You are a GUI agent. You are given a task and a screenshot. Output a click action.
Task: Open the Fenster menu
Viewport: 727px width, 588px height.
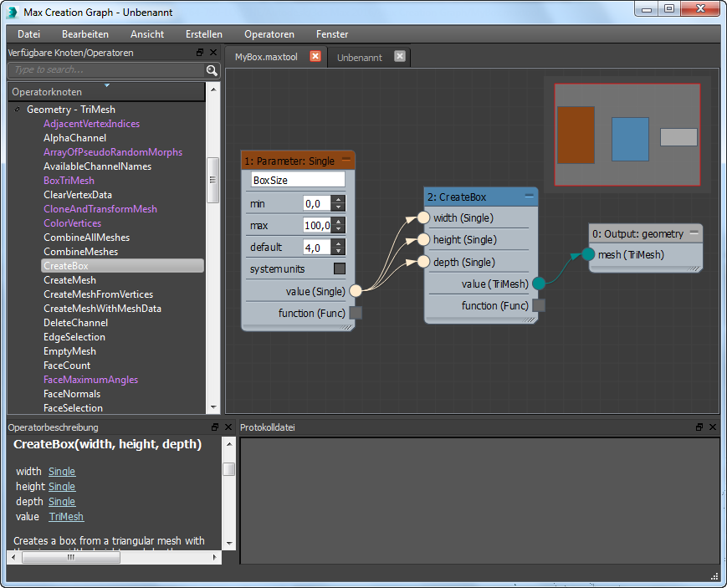click(332, 34)
